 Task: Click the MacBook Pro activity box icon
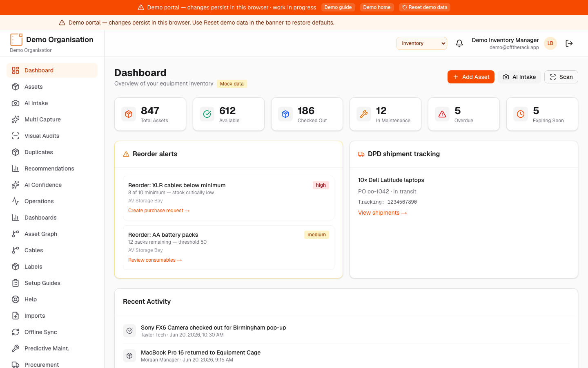click(129, 356)
